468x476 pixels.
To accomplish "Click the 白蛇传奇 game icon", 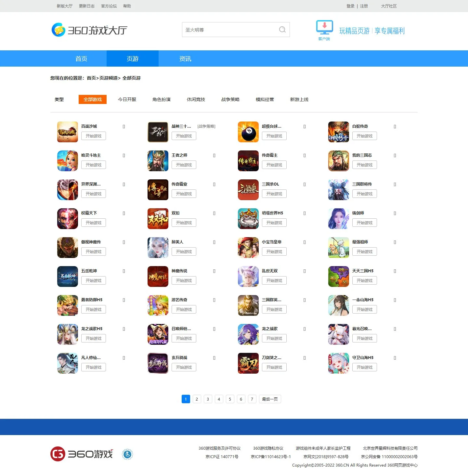I will [339, 132].
